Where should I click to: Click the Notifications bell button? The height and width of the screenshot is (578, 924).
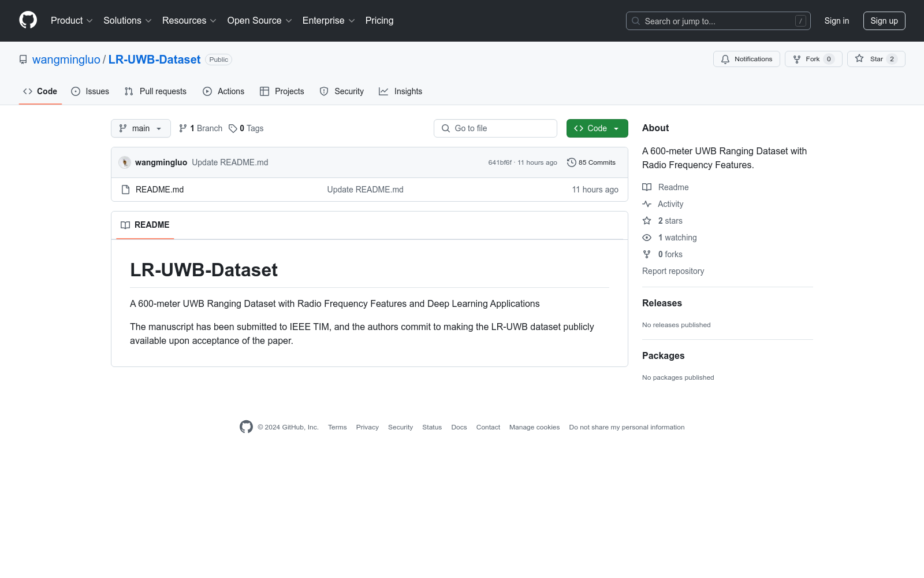pyautogui.click(x=747, y=59)
